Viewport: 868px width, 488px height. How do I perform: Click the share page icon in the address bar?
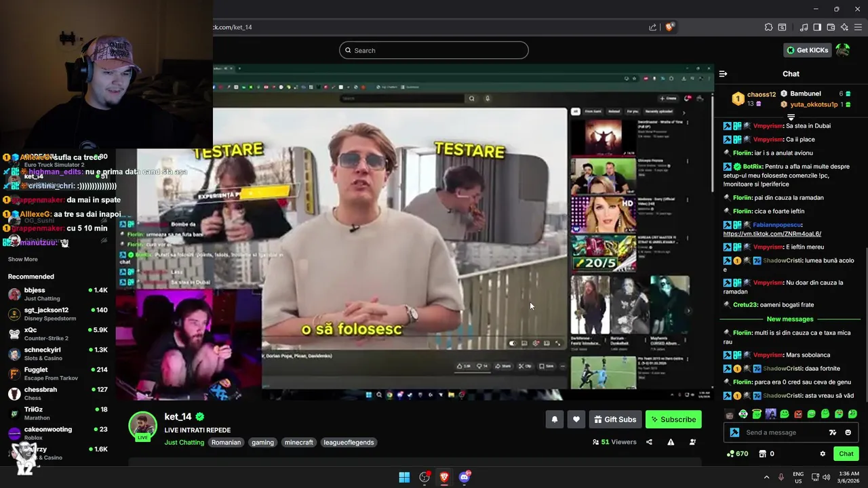652,27
